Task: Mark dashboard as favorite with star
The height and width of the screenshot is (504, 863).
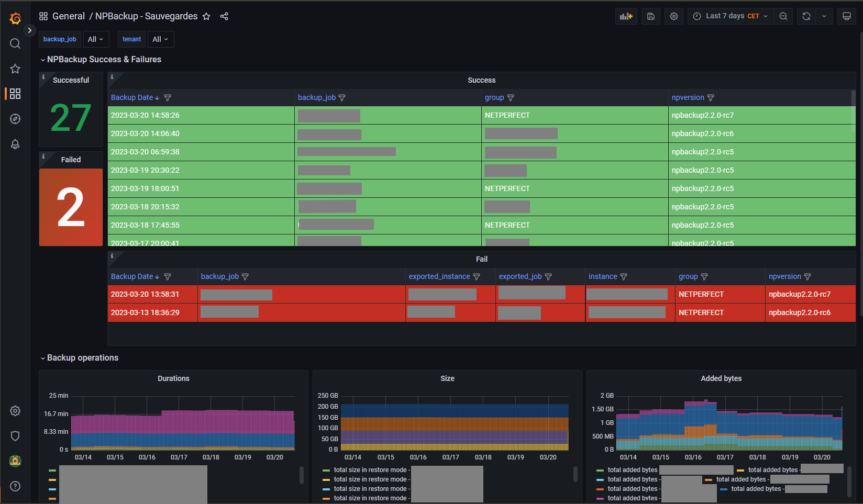Action: 206,16
